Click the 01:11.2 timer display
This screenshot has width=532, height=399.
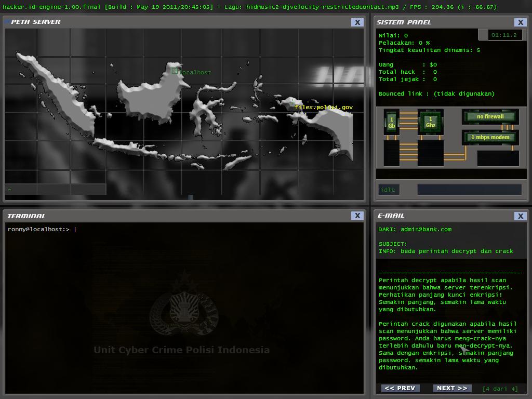[x=503, y=35]
